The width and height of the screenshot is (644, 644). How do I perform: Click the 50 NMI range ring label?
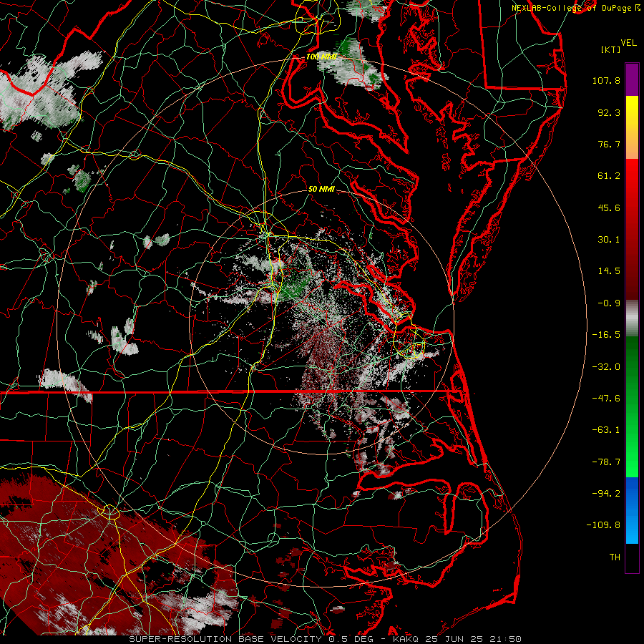321,190
